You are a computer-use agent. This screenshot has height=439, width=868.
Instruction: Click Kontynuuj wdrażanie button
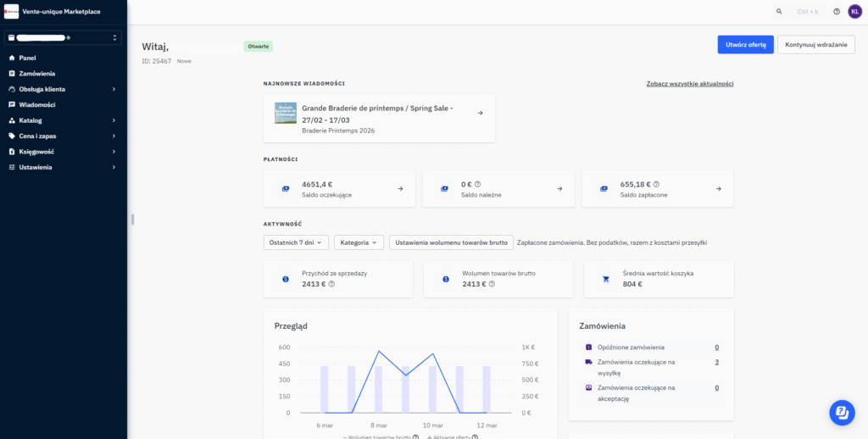816,45
